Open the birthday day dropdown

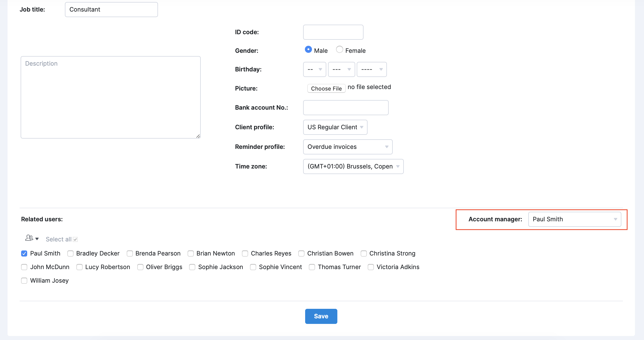314,69
